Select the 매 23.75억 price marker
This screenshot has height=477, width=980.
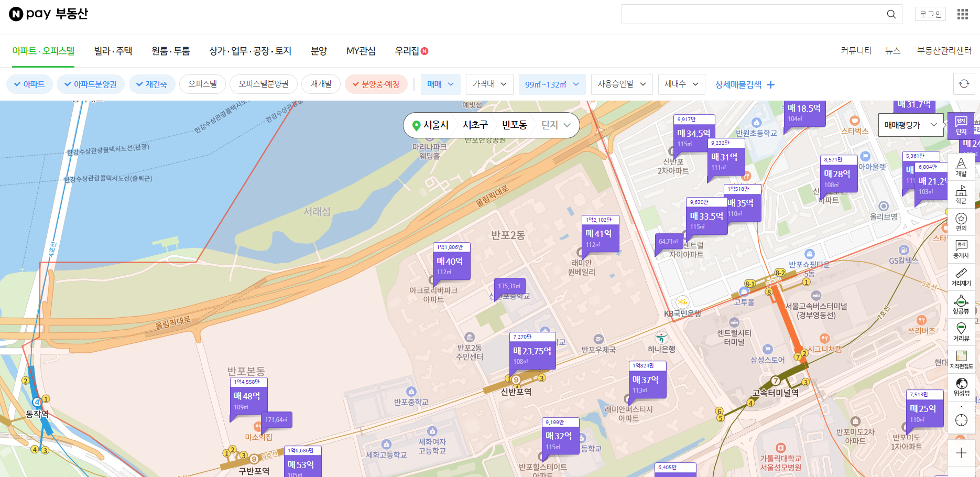532,351
